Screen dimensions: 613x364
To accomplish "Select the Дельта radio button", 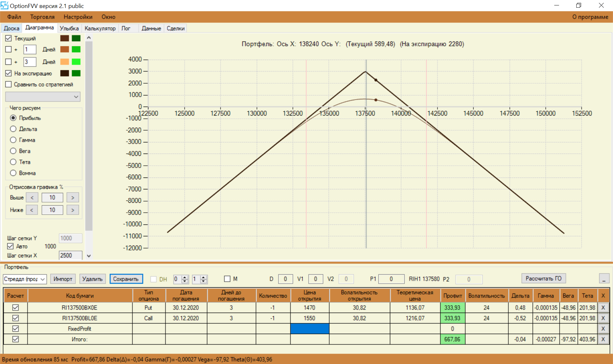I will [x=13, y=129].
